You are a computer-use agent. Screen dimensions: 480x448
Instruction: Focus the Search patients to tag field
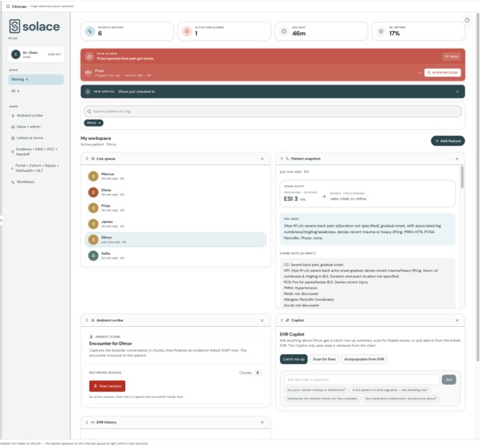pyautogui.click(x=273, y=111)
